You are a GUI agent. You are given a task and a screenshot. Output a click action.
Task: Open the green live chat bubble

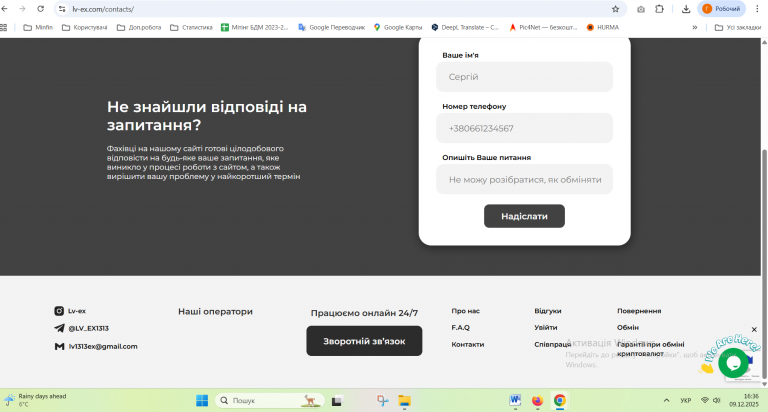click(x=733, y=363)
